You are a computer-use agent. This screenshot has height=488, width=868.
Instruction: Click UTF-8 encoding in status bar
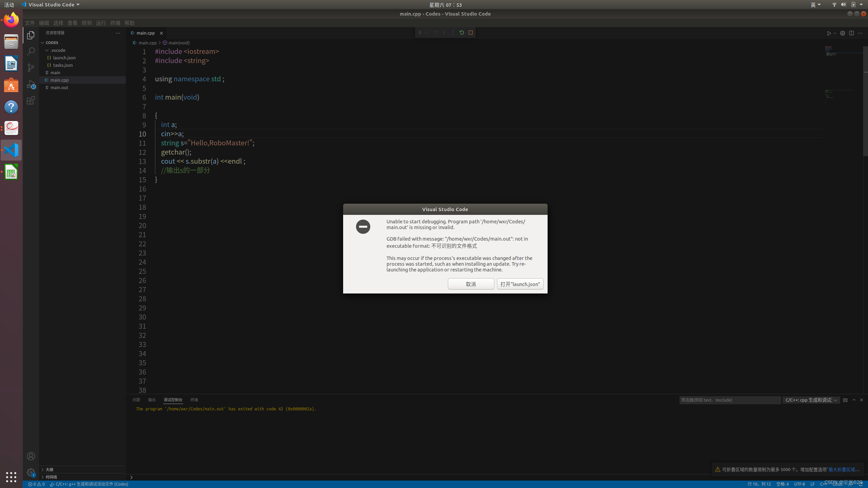click(800, 484)
